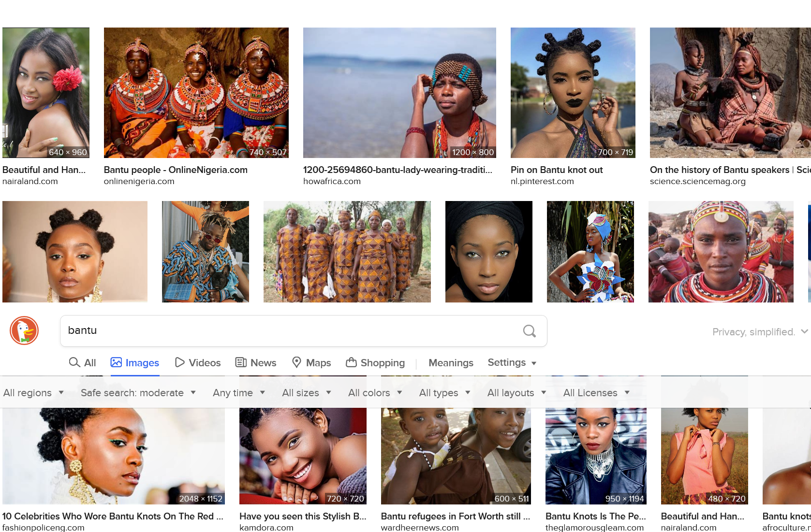Open the 720 × 720 kamdora image
Screen dimensions: 811x532
(303, 456)
